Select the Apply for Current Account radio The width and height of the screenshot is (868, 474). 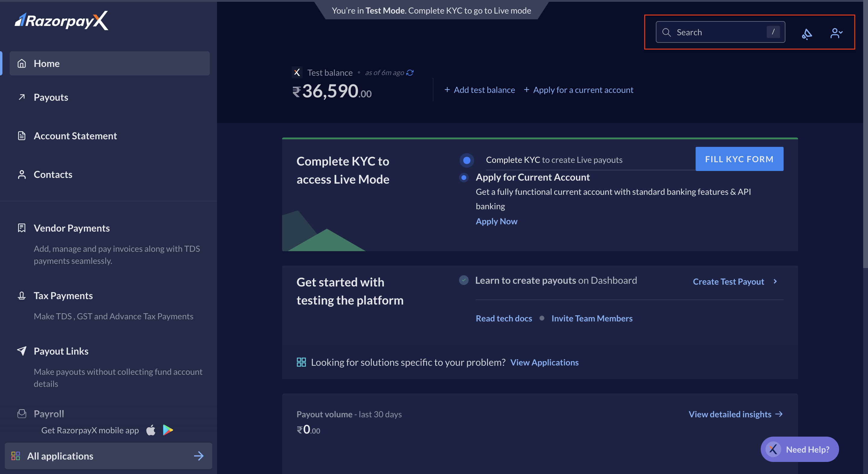(x=464, y=177)
